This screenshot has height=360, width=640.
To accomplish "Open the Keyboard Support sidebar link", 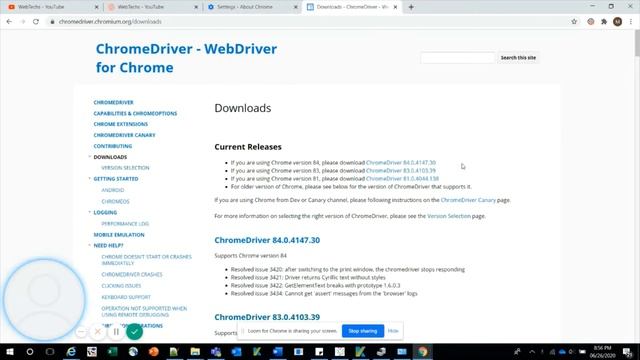I will [x=126, y=297].
